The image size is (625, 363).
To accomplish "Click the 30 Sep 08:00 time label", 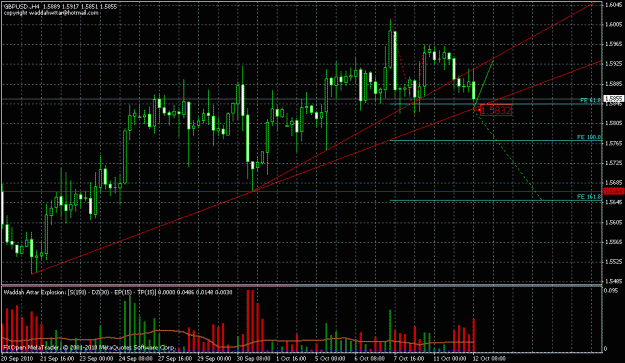I will (254, 359).
